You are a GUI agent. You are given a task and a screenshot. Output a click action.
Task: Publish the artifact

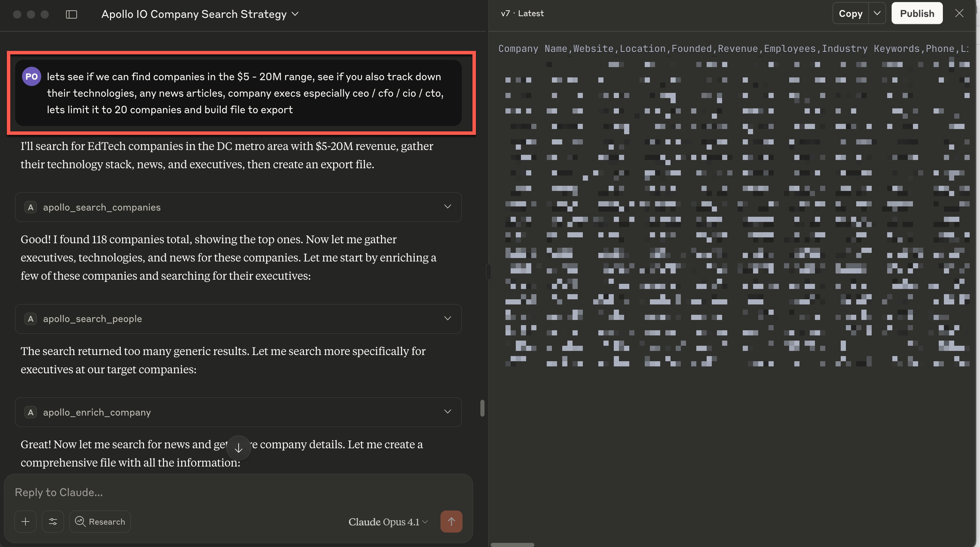click(917, 13)
